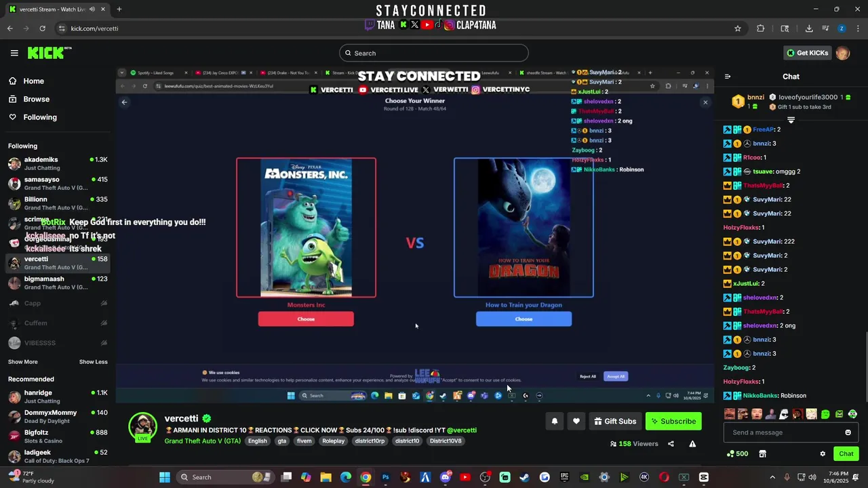Open Chrome downloads icon

[809, 28]
